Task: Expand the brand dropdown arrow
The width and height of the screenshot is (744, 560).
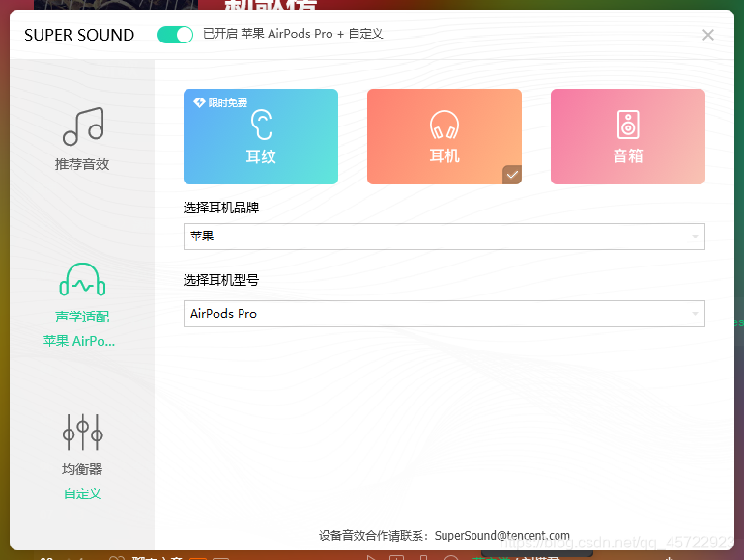Action: pyautogui.click(x=695, y=237)
